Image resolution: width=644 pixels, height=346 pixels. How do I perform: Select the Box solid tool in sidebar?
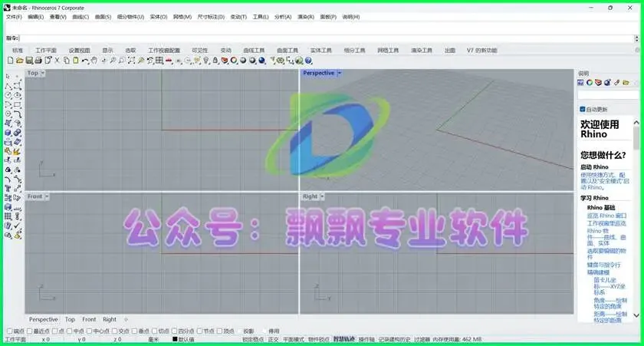(8, 132)
